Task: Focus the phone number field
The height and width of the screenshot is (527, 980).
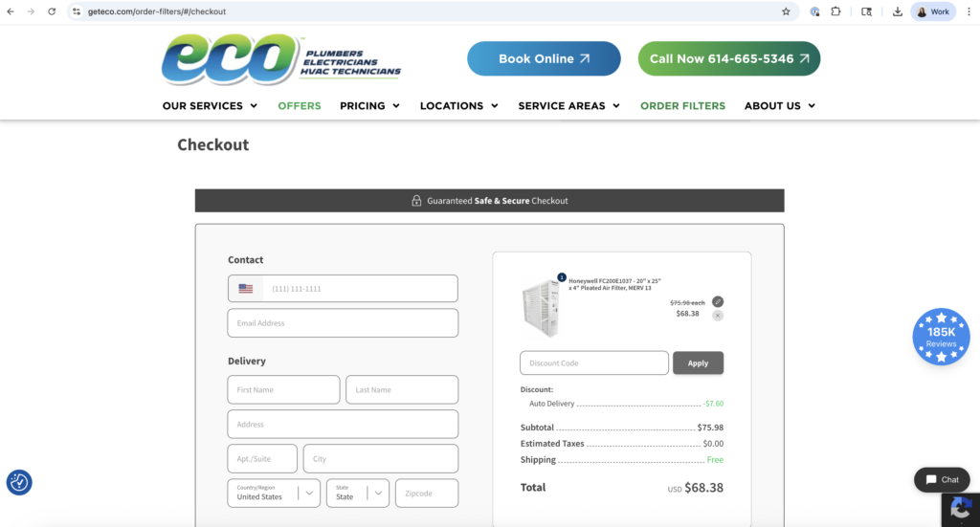Action: [360, 289]
